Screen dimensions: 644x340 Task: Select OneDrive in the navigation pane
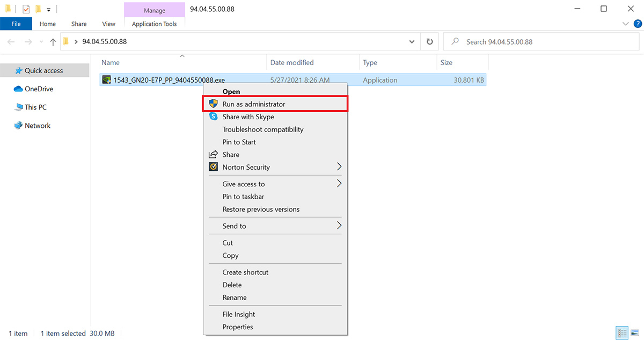click(39, 89)
